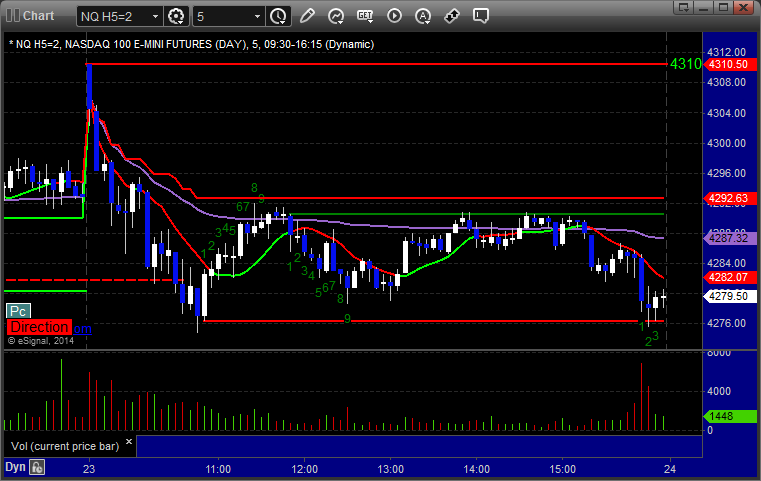Image resolution: width=761 pixels, height=481 pixels.
Task: Open the time template clock menu
Action: coord(278,16)
